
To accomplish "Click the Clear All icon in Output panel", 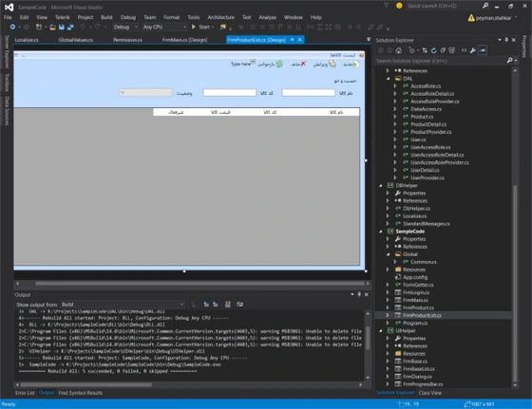I will 228,305.
